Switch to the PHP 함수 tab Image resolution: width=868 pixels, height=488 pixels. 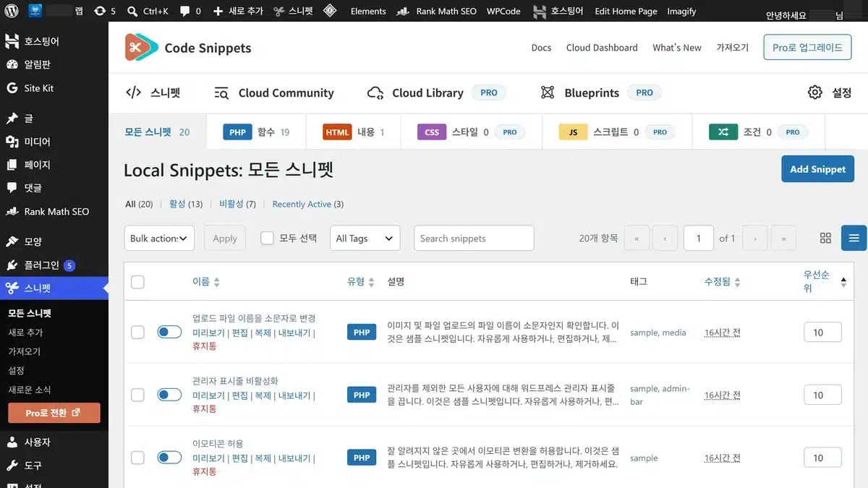[x=256, y=132]
